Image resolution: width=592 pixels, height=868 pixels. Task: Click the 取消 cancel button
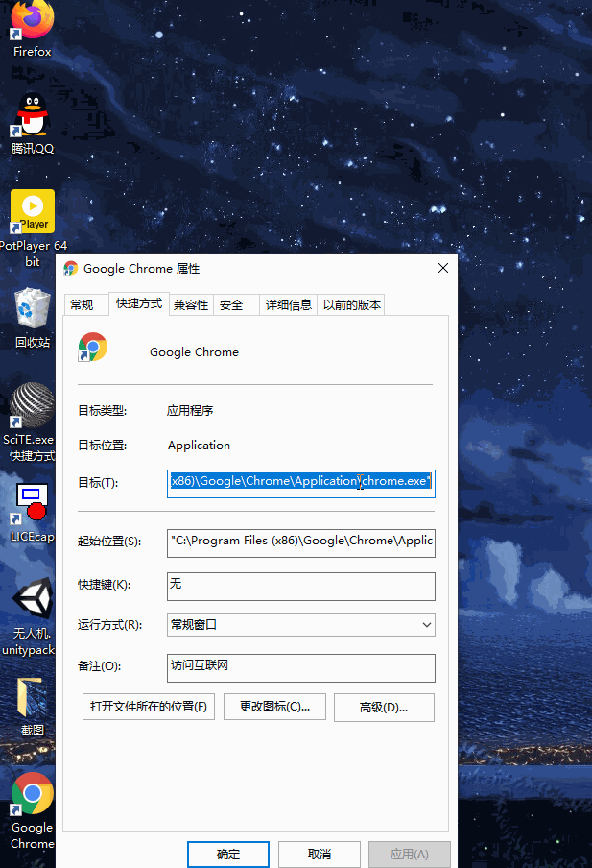[320, 855]
